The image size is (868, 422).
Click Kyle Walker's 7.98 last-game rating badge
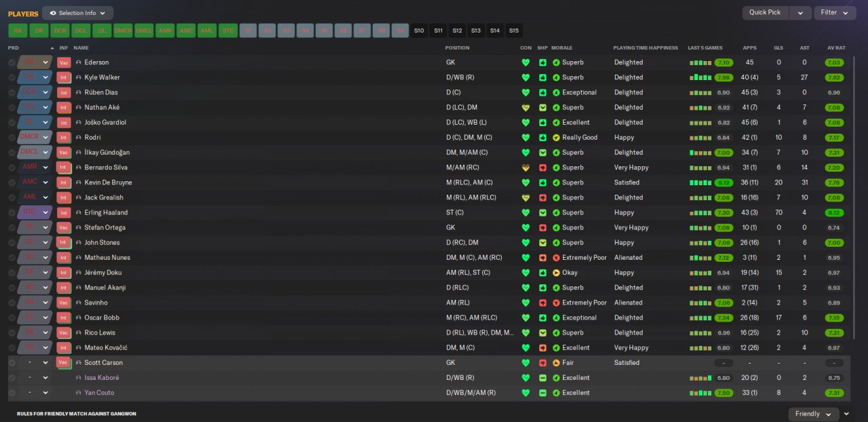click(x=724, y=77)
